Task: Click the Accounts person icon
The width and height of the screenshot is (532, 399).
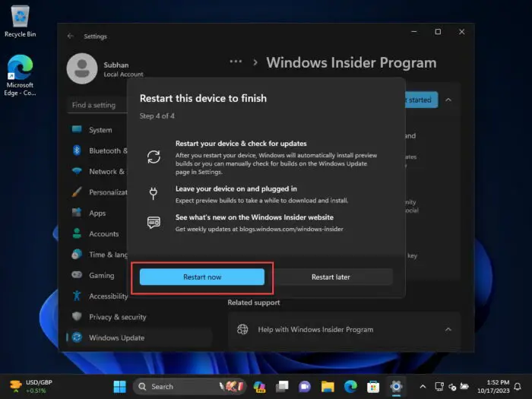Action: tap(77, 233)
